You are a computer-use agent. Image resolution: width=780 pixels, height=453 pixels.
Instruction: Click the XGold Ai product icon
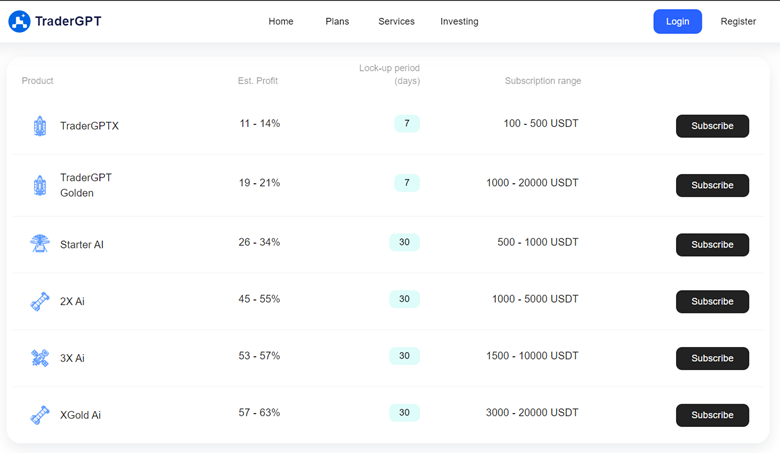40,415
